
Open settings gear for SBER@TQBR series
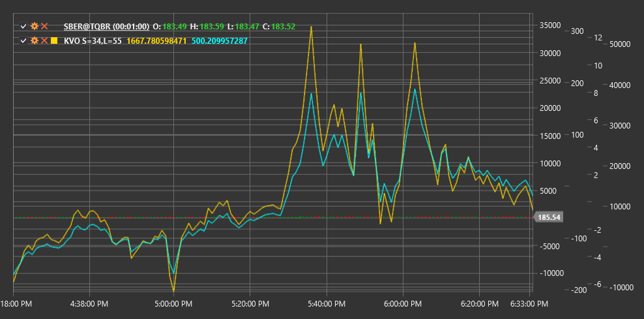[35, 26]
